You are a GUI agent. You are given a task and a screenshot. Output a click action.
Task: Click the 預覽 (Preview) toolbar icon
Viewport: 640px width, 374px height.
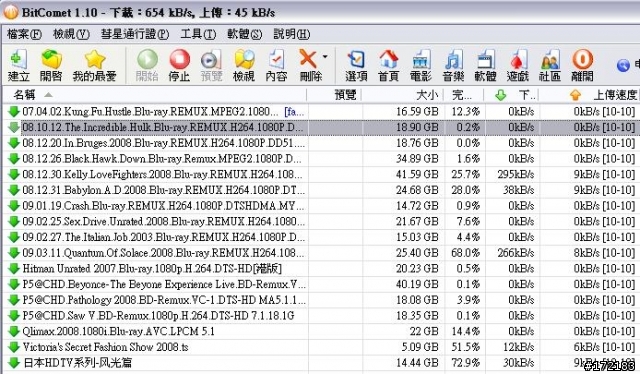click(x=211, y=65)
